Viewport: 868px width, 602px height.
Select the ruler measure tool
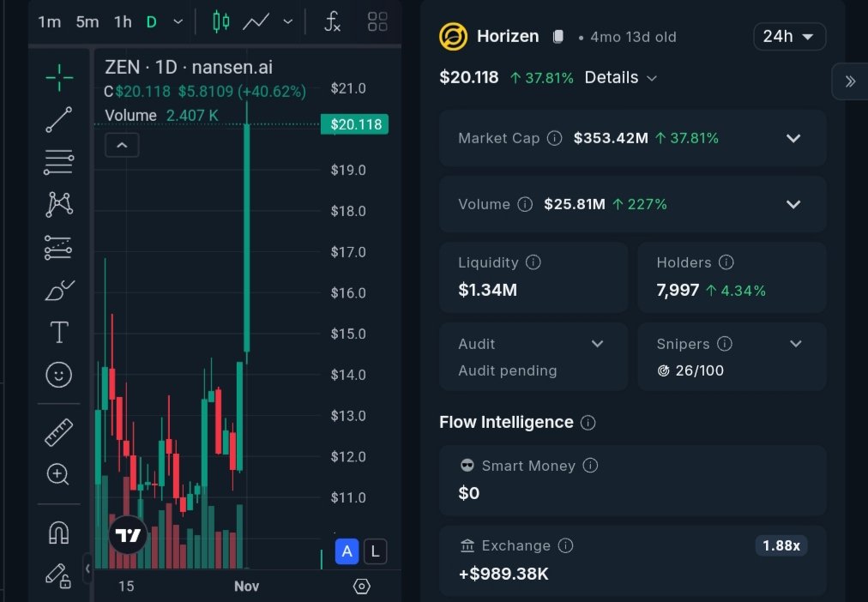point(58,433)
